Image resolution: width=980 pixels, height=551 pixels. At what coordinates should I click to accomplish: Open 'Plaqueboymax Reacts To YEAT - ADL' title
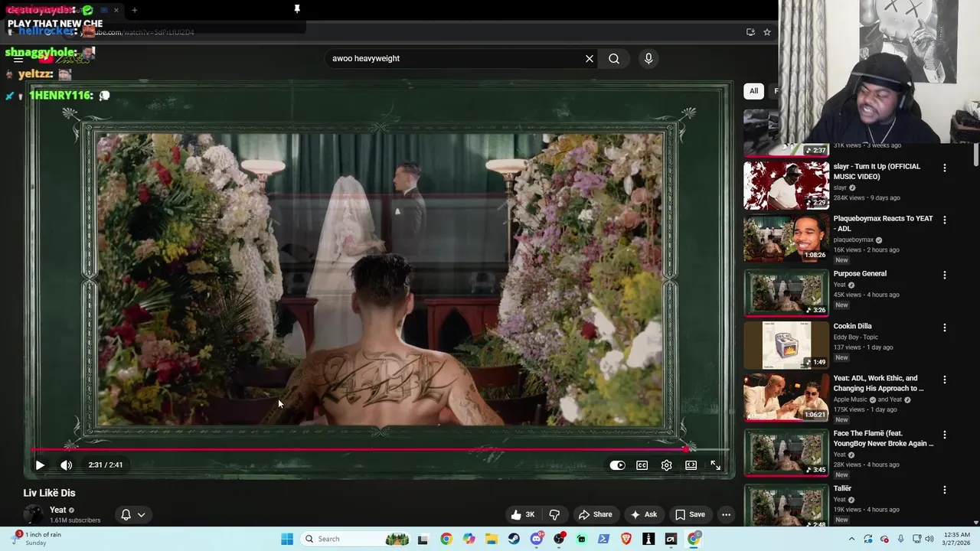tap(883, 223)
